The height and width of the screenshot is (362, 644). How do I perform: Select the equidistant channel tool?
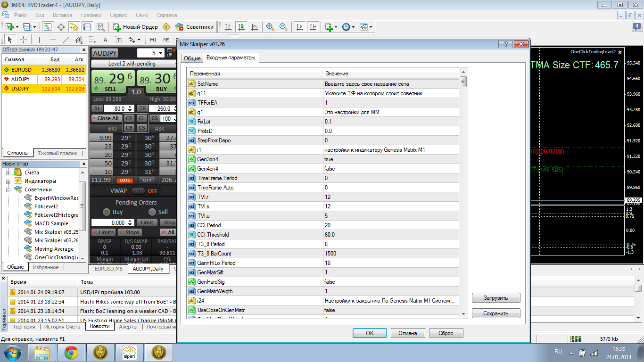click(x=79, y=40)
